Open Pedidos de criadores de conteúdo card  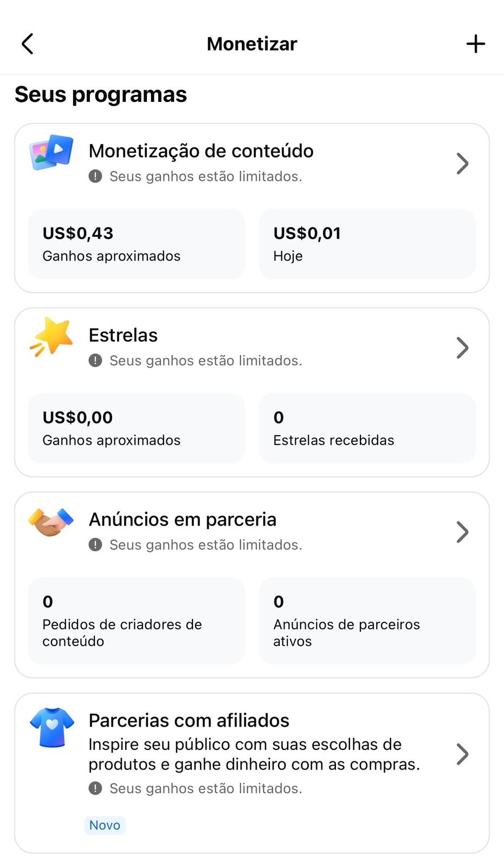(x=137, y=620)
